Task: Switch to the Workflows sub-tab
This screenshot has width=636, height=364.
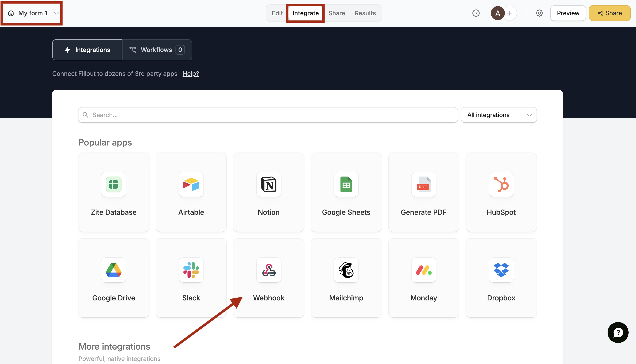Action: pos(157,50)
